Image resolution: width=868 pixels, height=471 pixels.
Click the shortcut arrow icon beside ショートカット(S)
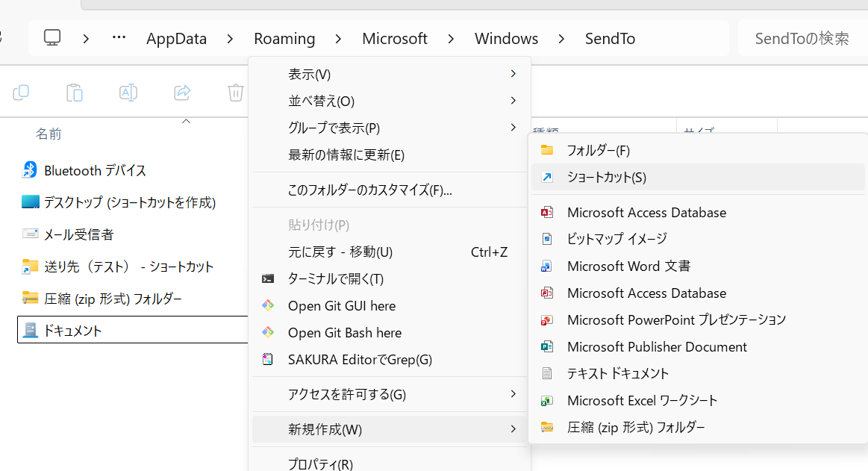(x=547, y=177)
